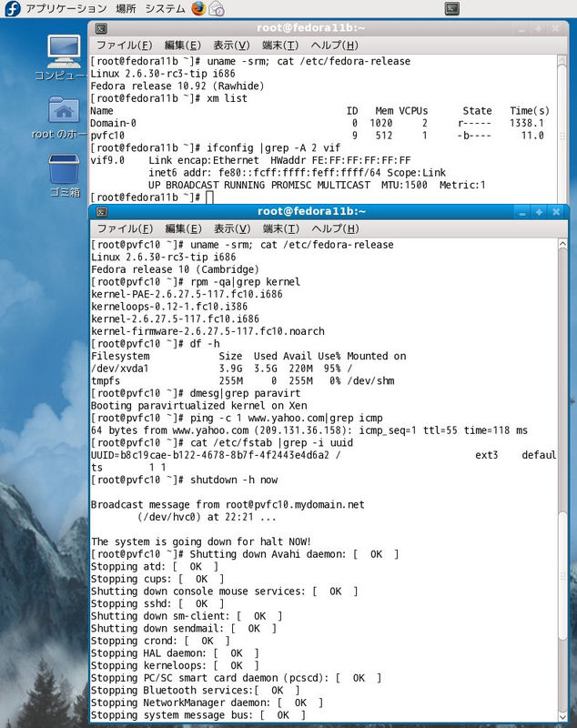Open the Fedora Applications menu

click(66, 8)
